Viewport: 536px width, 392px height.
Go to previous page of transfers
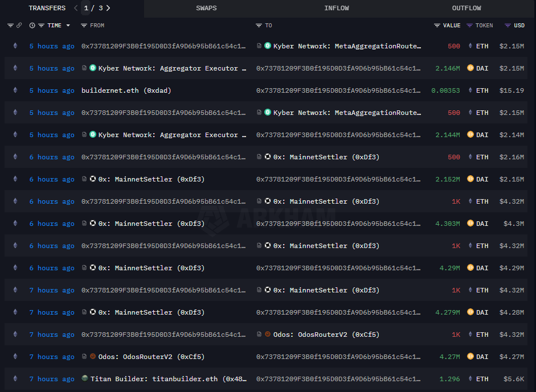click(76, 8)
